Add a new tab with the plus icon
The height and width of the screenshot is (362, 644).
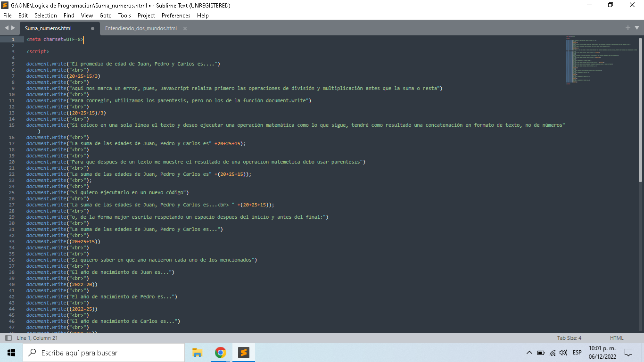(x=627, y=28)
